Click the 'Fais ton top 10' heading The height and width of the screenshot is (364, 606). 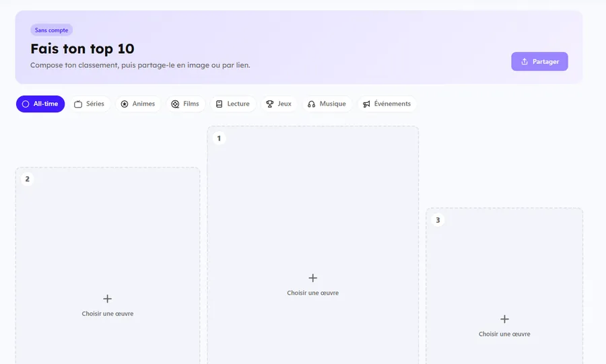82,49
